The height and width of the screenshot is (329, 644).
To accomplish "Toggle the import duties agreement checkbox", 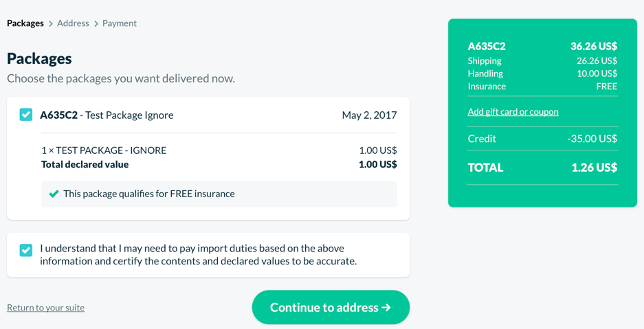I will click(x=26, y=250).
